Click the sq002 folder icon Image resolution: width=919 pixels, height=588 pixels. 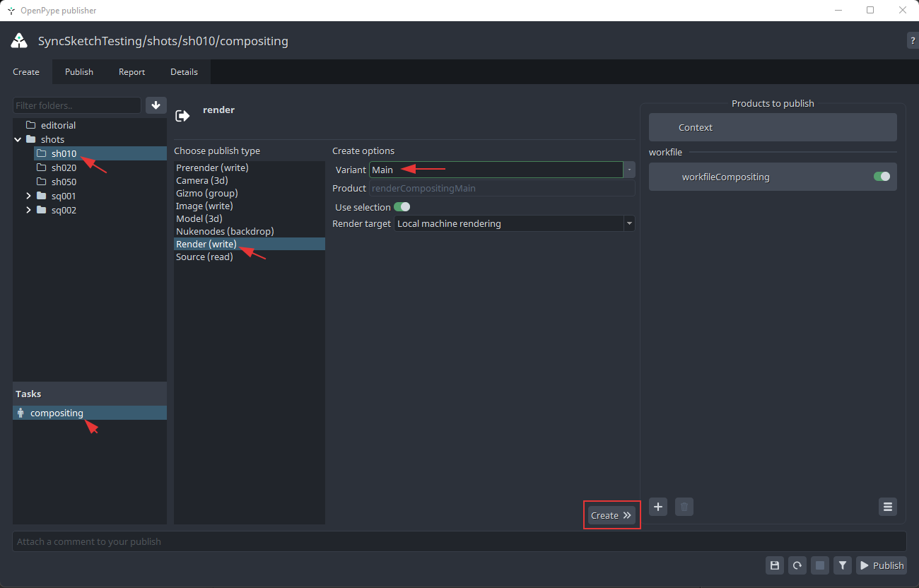coord(42,210)
